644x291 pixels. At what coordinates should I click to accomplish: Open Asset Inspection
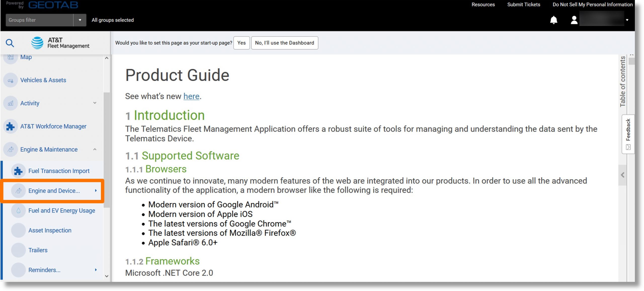click(x=50, y=231)
